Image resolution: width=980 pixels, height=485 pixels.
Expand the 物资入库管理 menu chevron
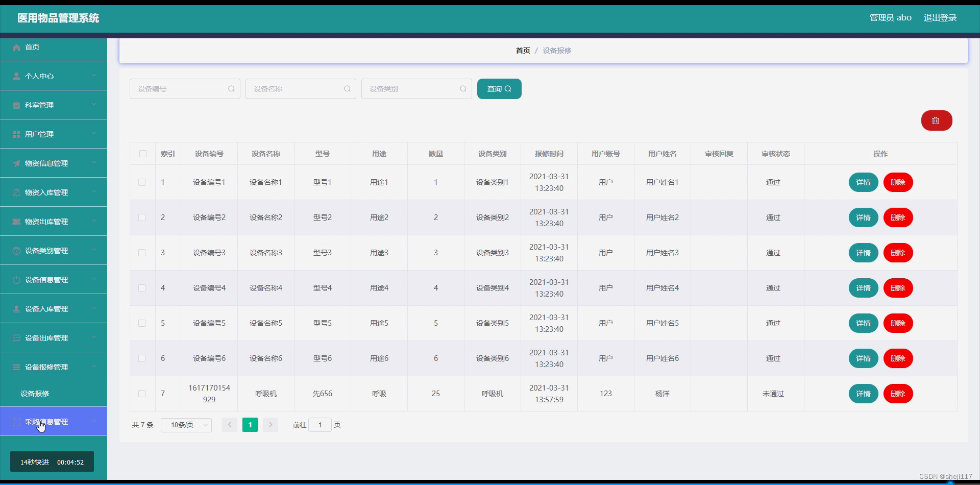[94, 192]
